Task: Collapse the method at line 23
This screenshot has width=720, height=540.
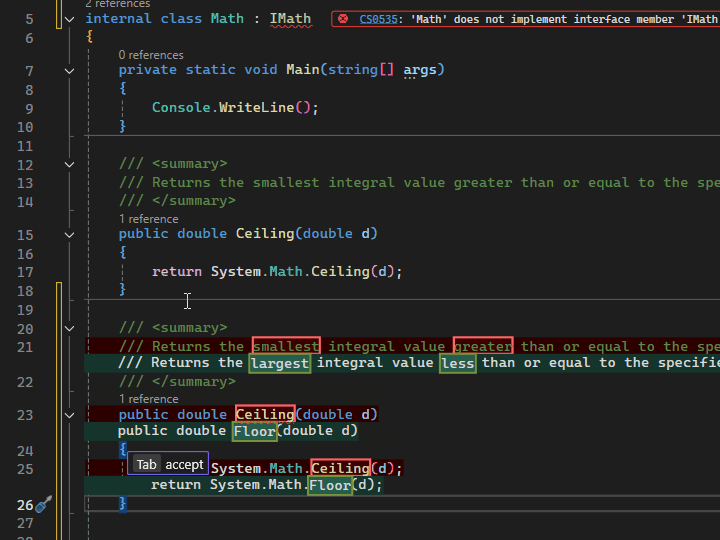Action: click(x=69, y=415)
